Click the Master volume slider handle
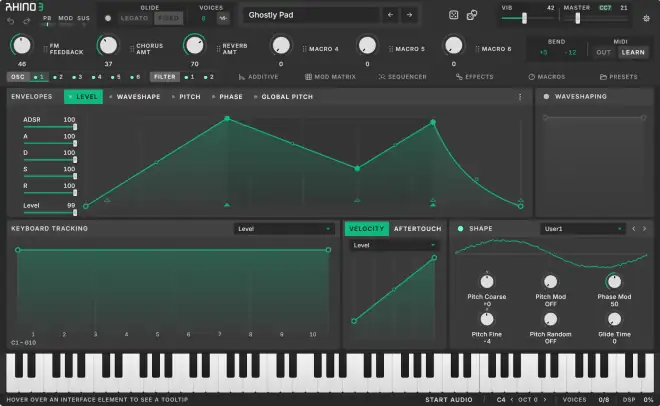660x406 pixels. click(x=578, y=18)
